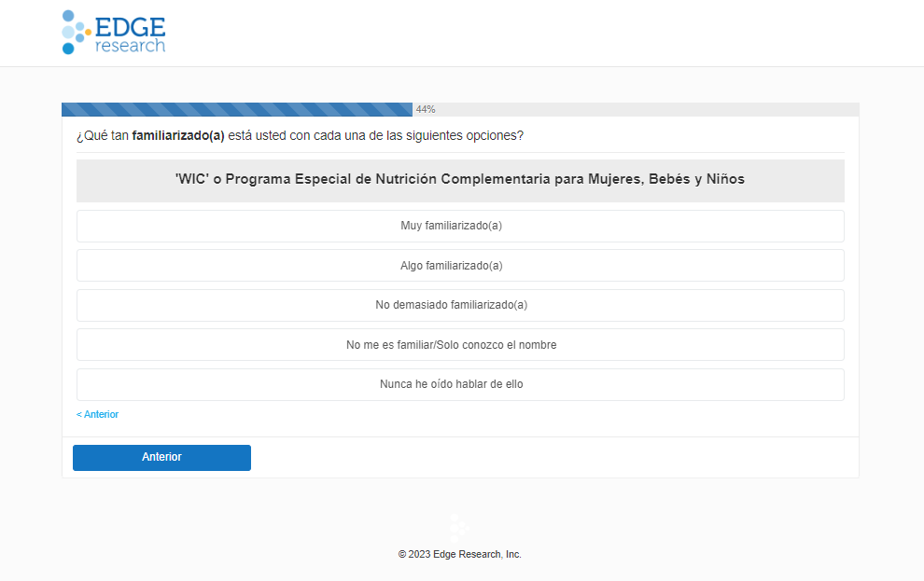
Task: Click the 'WIC' program heading banner
Action: 460,180
